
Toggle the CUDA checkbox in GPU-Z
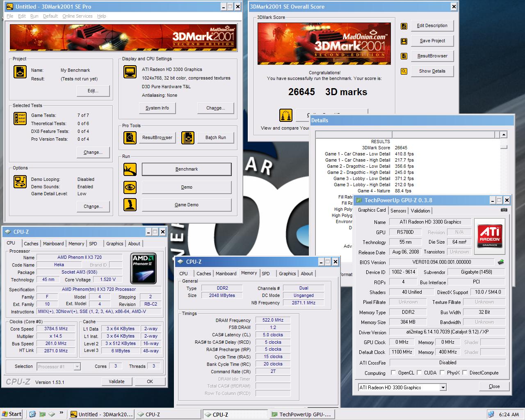(419, 373)
